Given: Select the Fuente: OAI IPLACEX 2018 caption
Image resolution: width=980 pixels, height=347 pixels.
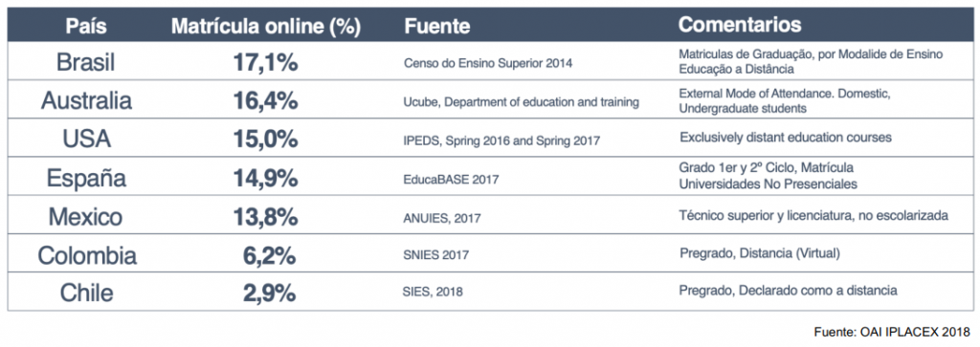Looking at the screenshot, I should (893, 331).
